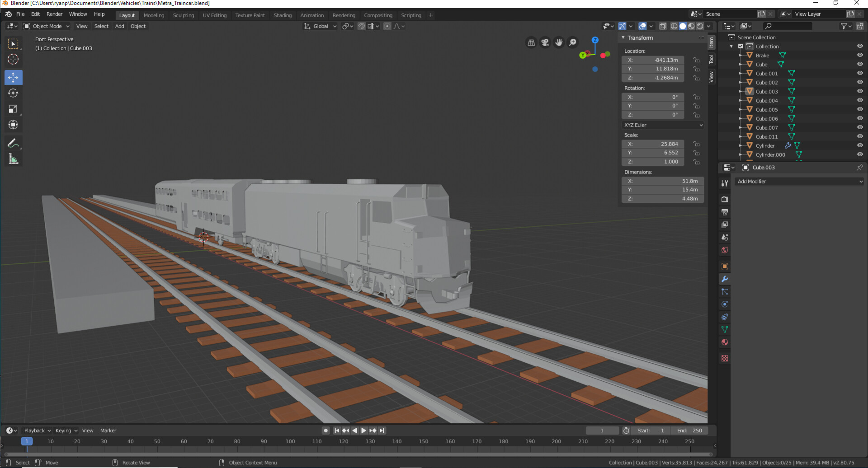Hide the Brake object in viewport
Viewport: 868px width, 468px height.
[x=859, y=55]
